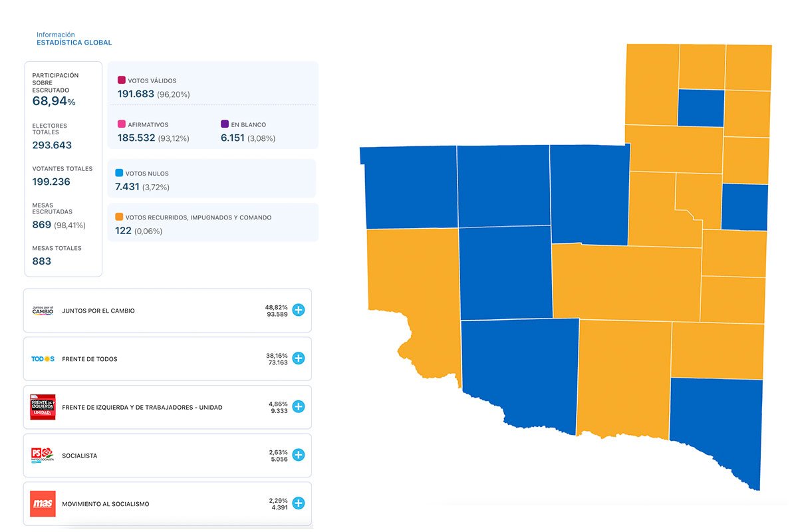
Task: Expand Frente de Izquierda plus button
Action: pos(299,406)
